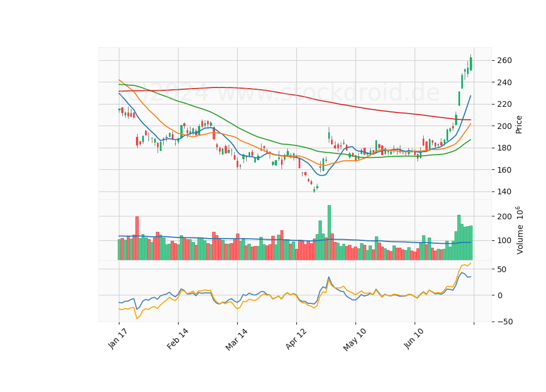Click the last green candlestick near 260

pos(471,64)
